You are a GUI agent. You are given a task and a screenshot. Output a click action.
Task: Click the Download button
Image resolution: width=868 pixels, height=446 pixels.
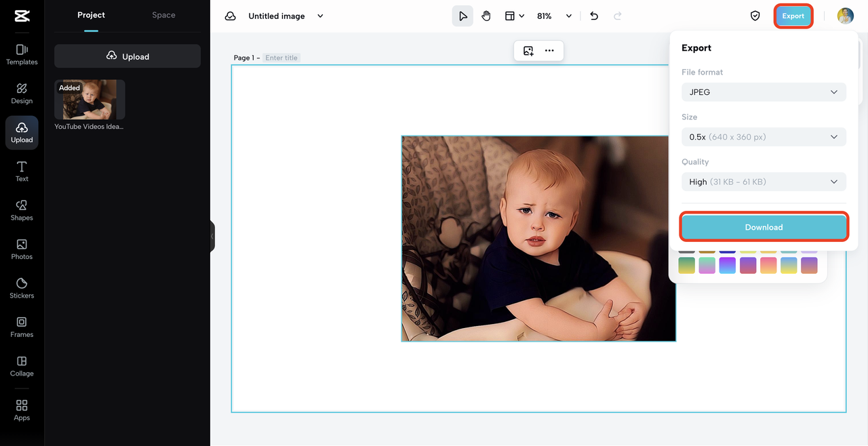point(764,227)
